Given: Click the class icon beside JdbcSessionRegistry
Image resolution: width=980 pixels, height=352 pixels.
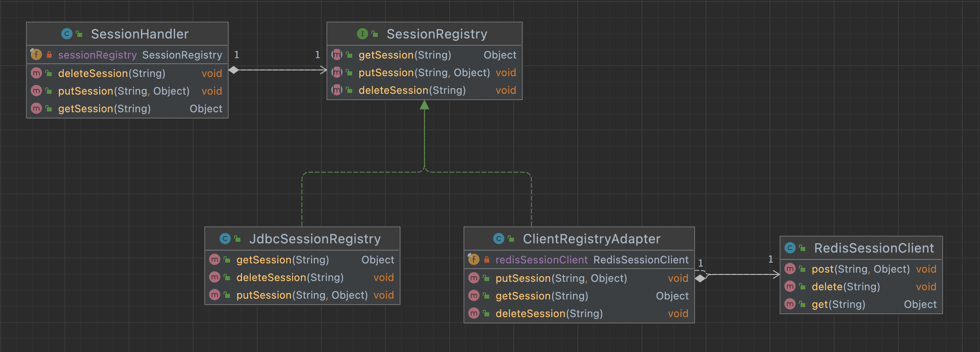Looking at the screenshot, I should [x=225, y=239].
